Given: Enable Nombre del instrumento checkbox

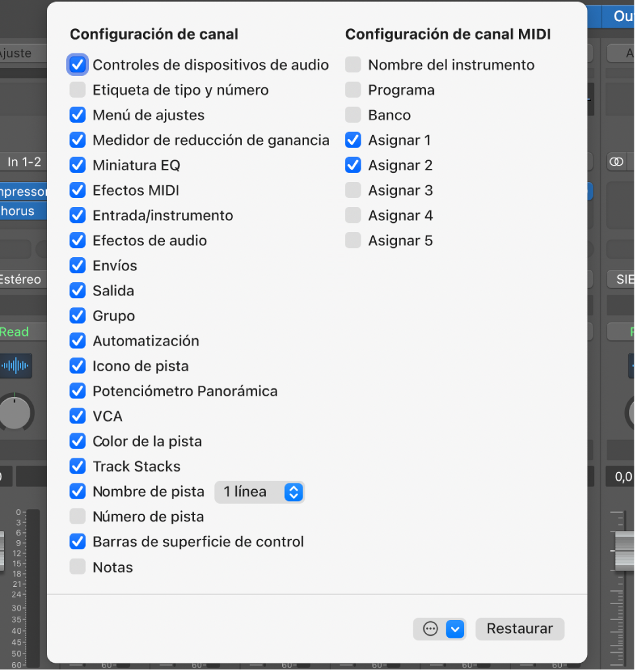Looking at the screenshot, I should [x=353, y=65].
